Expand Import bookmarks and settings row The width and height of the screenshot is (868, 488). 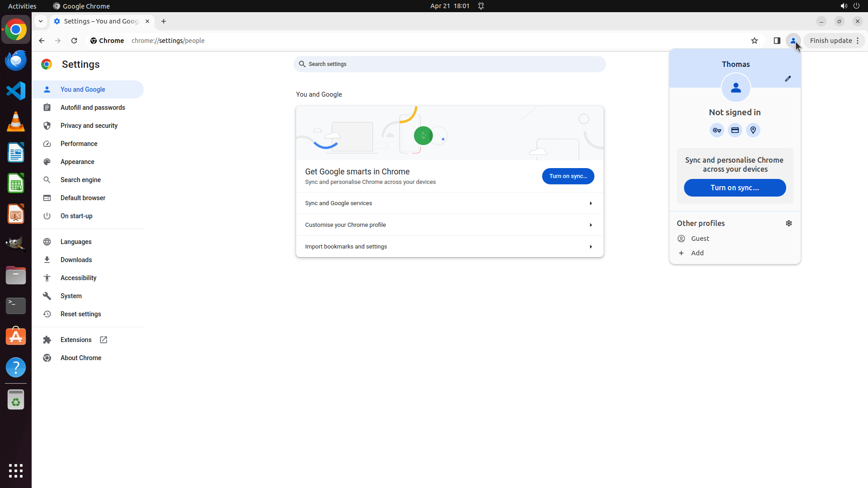coord(449,247)
